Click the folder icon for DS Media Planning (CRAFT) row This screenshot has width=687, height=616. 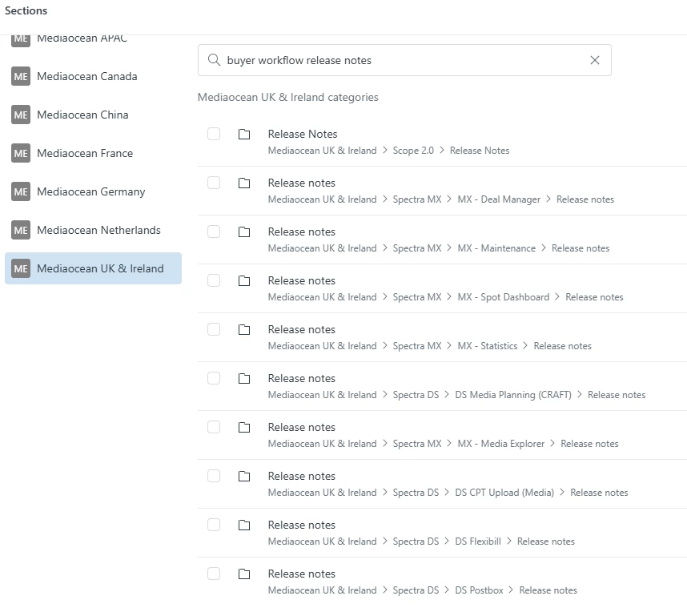pyautogui.click(x=244, y=378)
